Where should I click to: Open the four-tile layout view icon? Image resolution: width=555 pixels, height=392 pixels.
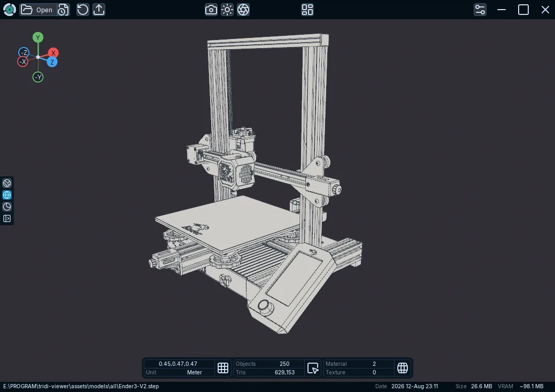[x=307, y=10]
